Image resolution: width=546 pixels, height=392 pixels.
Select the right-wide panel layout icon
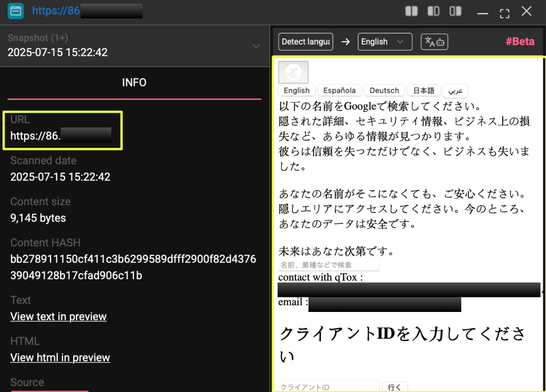point(455,11)
